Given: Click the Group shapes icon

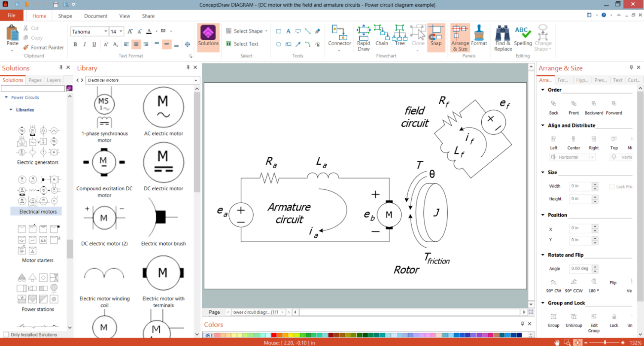Looking at the screenshot, I should 553,316.
